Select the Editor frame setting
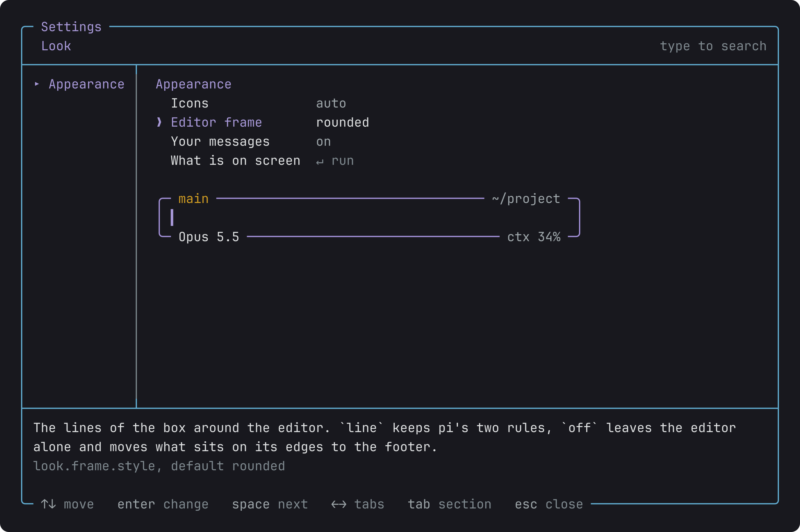The height and width of the screenshot is (532, 800). 216,122
